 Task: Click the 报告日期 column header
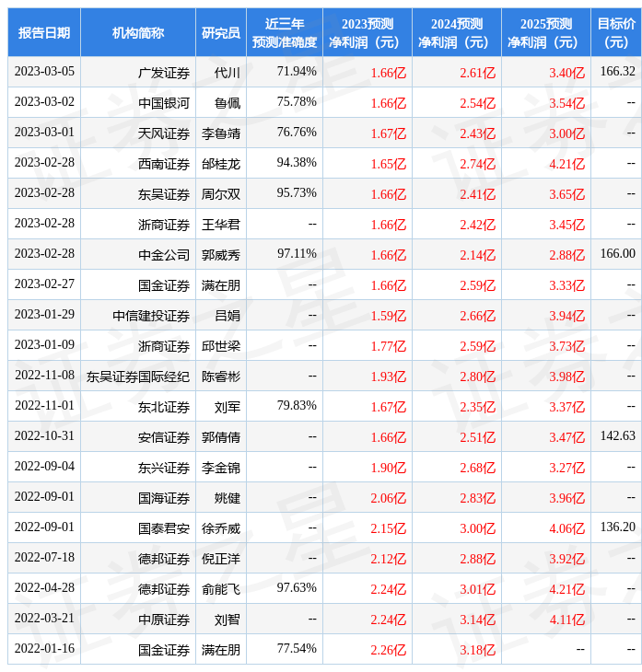tap(43, 32)
